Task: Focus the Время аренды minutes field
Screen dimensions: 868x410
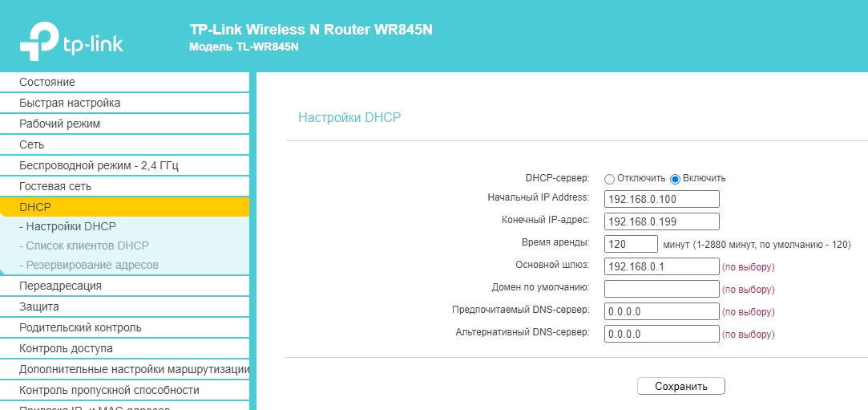Action: pyautogui.click(x=631, y=244)
